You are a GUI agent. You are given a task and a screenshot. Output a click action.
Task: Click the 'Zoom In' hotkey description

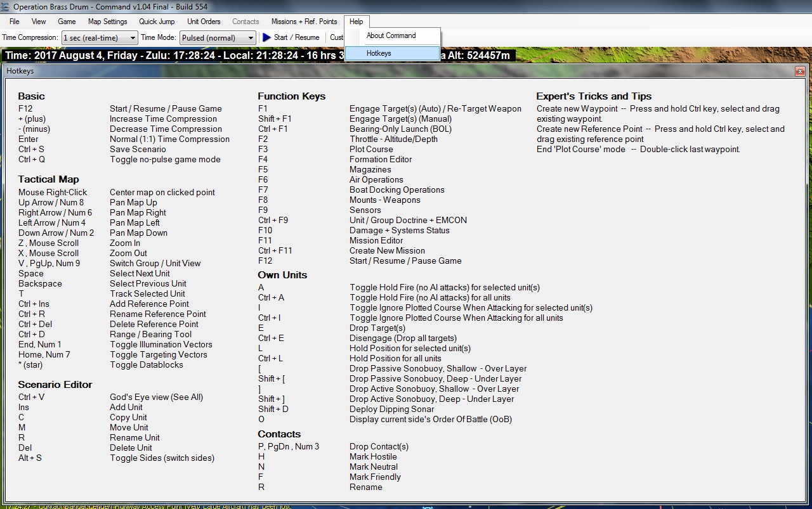coord(125,243)
